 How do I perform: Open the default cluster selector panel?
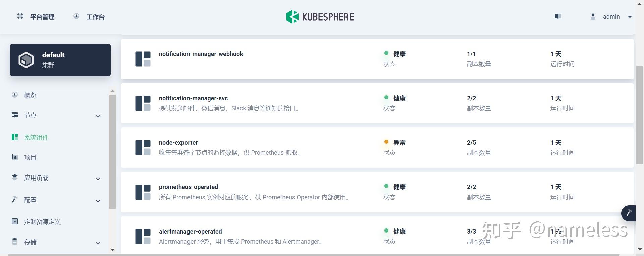pyautogui.click(x=60, y=60)
